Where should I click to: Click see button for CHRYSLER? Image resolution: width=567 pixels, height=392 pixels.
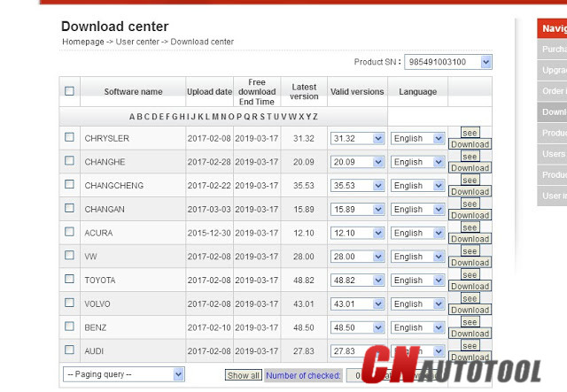pos(470,133)
